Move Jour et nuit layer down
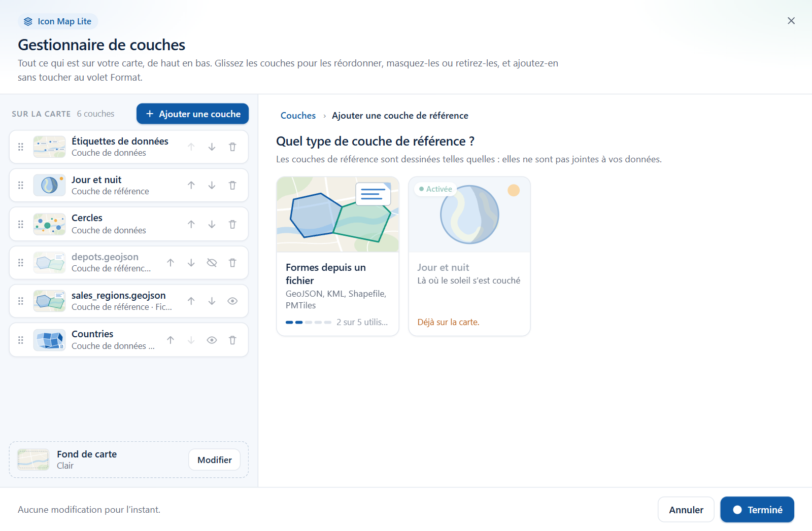Screen dimensions: 812x531 [x=212, y=186]
